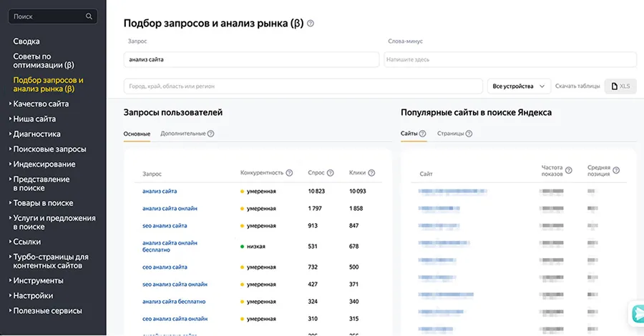Viewport: 644px width, 336px height.
Task: Click Спрос value 913
Action: 313,226
